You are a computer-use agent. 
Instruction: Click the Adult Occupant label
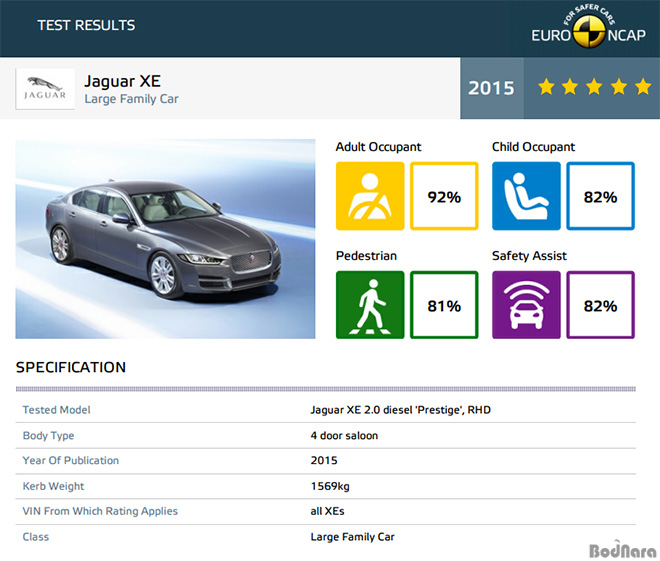378,147
